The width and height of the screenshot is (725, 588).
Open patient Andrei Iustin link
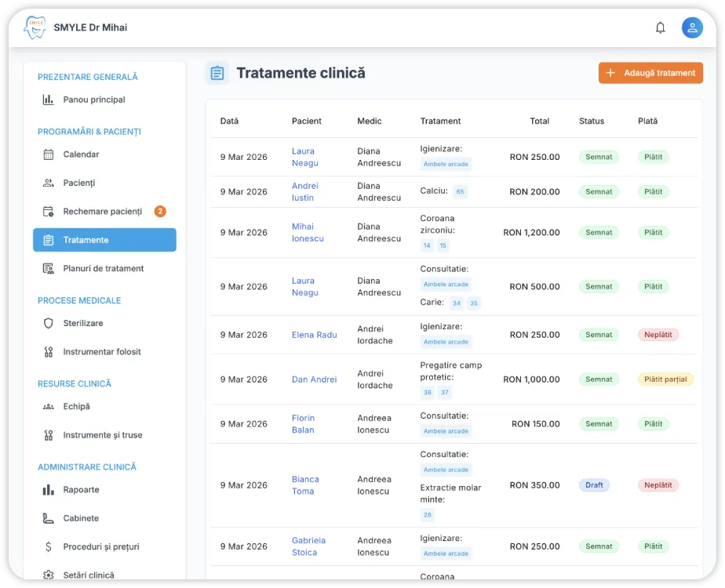point(304,192)
